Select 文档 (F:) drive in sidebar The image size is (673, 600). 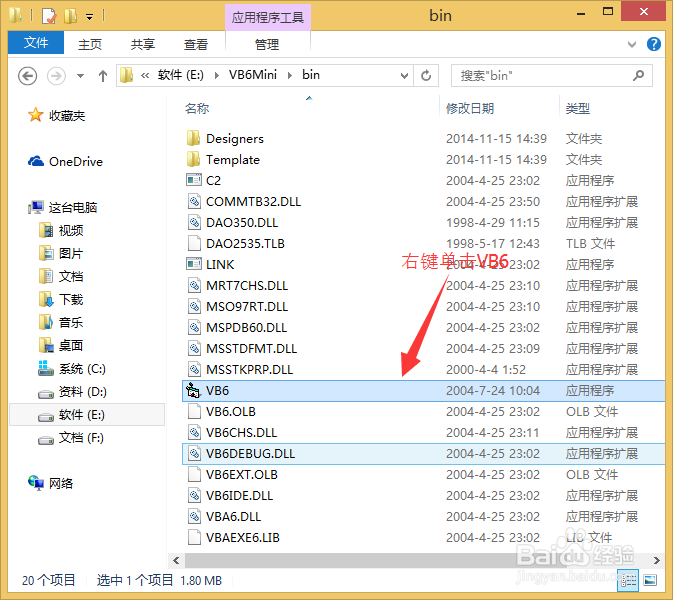pos(81,438)
